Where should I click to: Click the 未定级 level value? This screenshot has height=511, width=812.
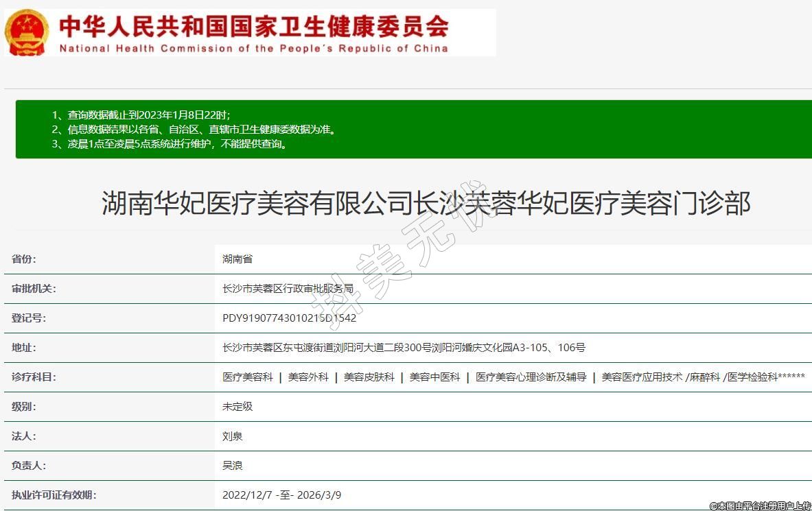pos(237,407)
